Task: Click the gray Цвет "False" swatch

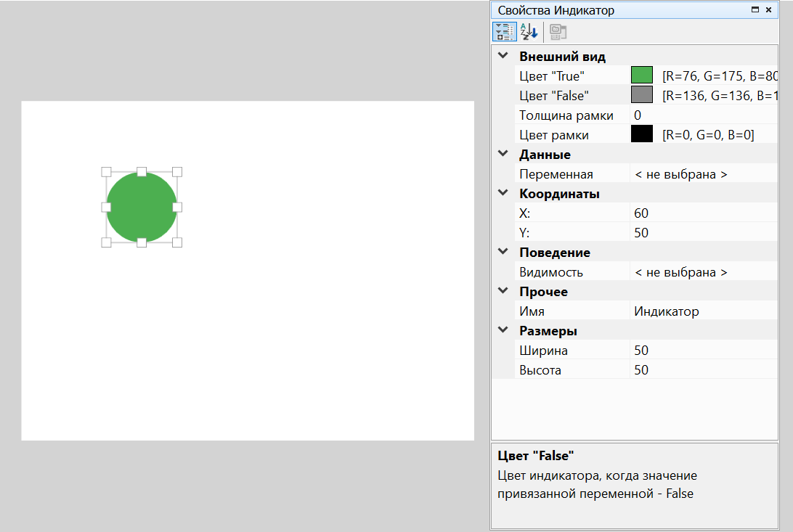Action: coord(642,95)
